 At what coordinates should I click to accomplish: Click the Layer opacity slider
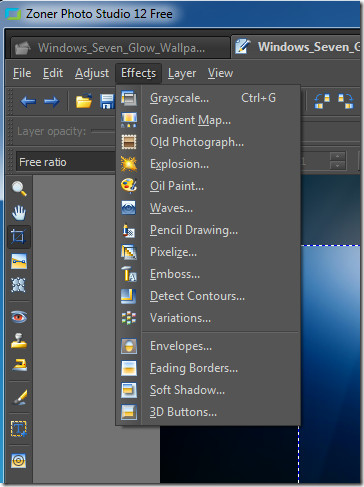click(x=103, y=132)
